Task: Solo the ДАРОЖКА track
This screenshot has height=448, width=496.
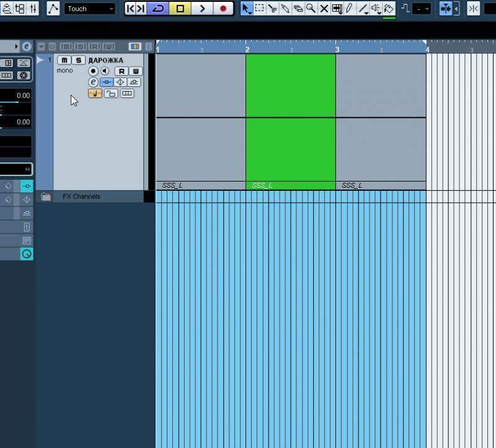Action: click(x=78, y=60)
